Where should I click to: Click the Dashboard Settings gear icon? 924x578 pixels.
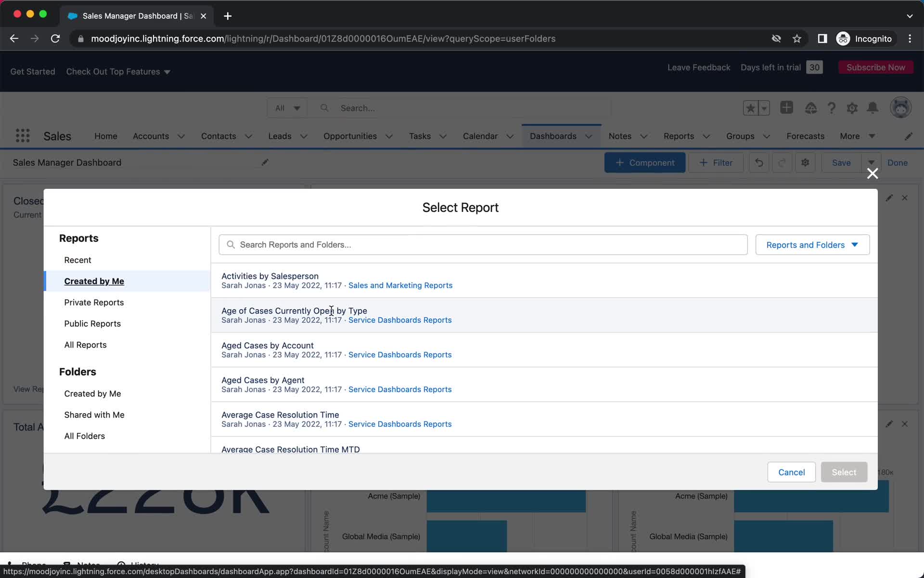coord(805,162)
